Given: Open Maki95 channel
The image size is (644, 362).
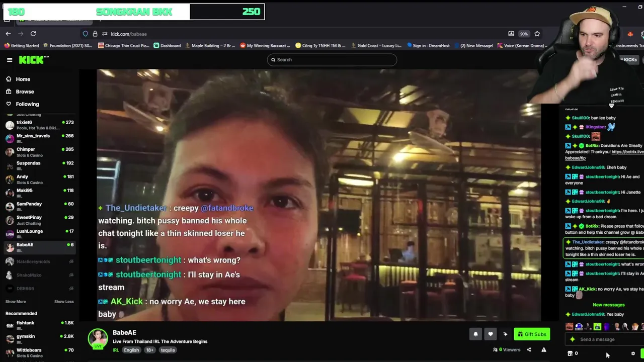Looking at the screenshot, I should click(39, 193).
